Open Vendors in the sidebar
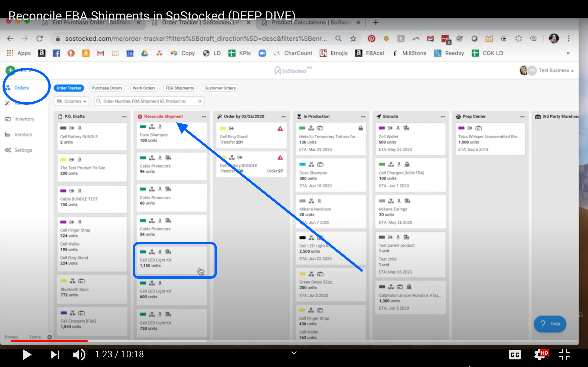Viewport: 588px width, 367px height. 23,134
